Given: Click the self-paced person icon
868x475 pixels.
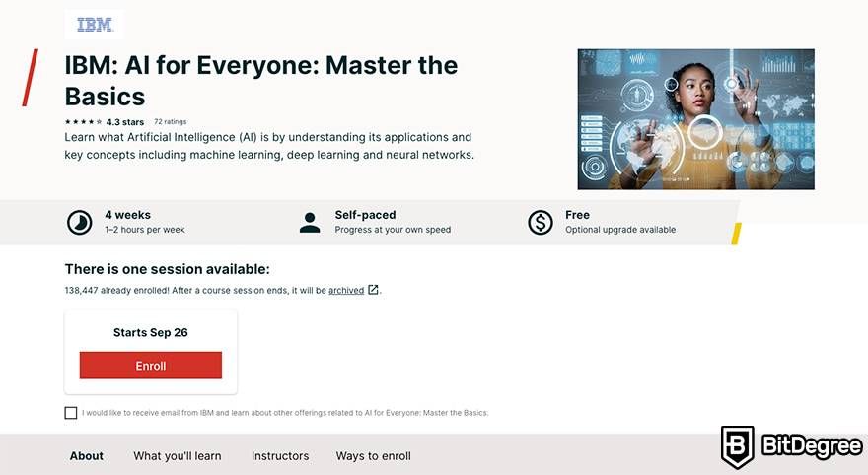Looking at the screenshot, I should coord(310,223).
